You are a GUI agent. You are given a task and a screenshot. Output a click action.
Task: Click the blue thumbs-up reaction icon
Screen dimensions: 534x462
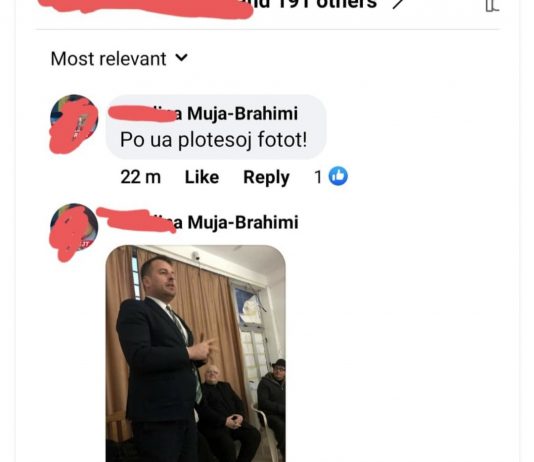(x=338, y=176)
